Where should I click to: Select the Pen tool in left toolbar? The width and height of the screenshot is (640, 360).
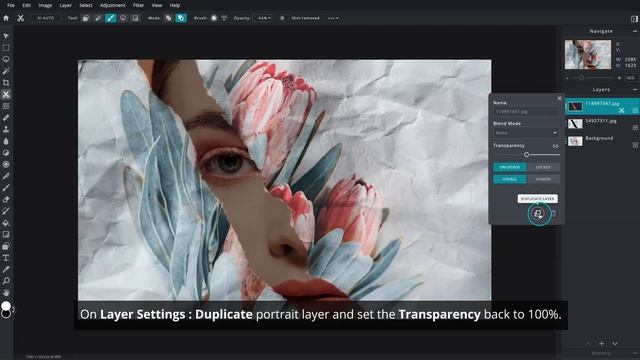[x=6, y=176]
